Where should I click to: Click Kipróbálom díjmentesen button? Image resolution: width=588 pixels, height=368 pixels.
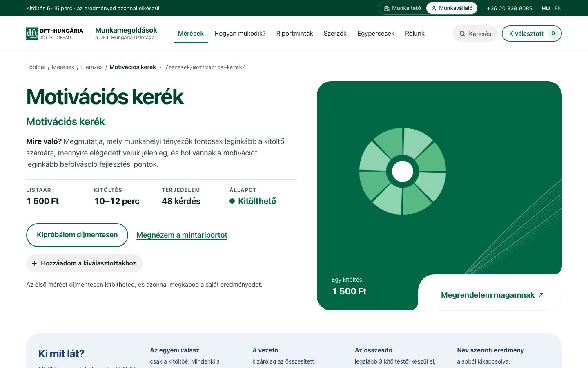pyautogui.click(x=77, y=235)
